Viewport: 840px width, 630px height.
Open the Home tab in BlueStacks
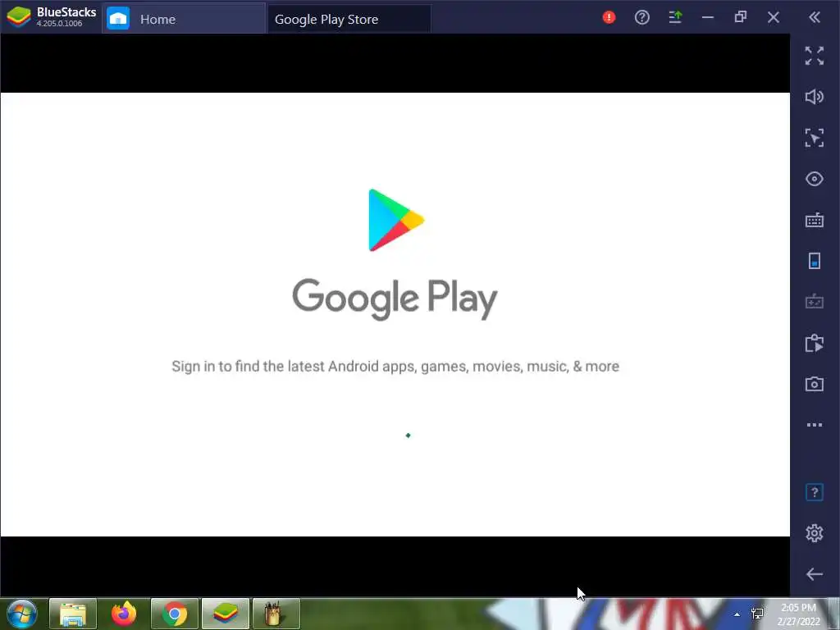coord(184,19)
